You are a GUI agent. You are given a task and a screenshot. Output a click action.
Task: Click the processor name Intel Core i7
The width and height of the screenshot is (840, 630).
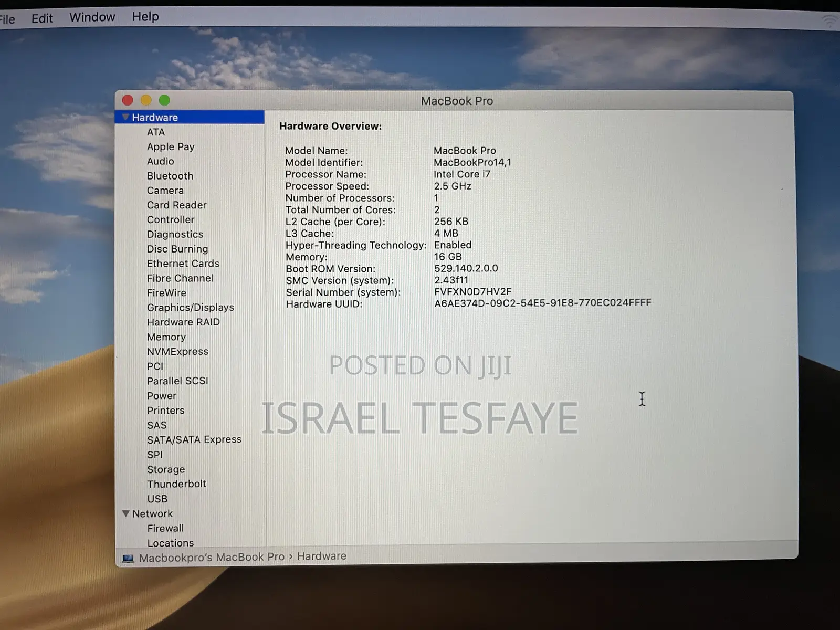461,174
